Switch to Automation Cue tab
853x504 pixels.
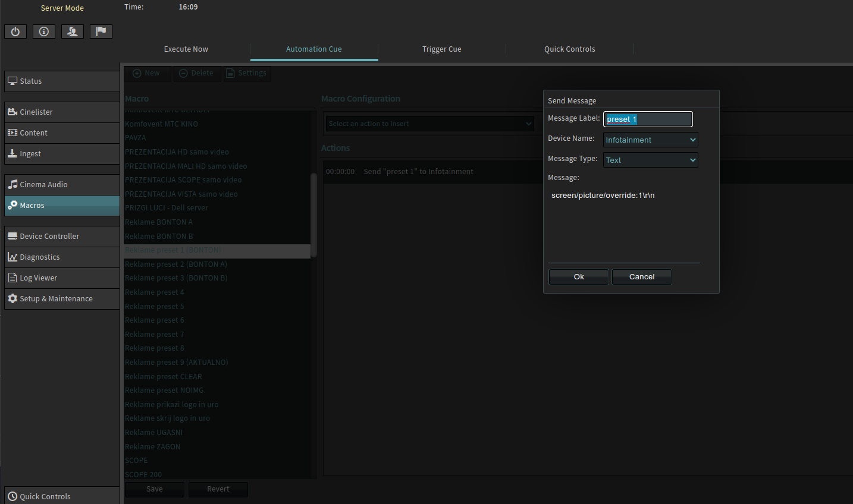[314, 49]
